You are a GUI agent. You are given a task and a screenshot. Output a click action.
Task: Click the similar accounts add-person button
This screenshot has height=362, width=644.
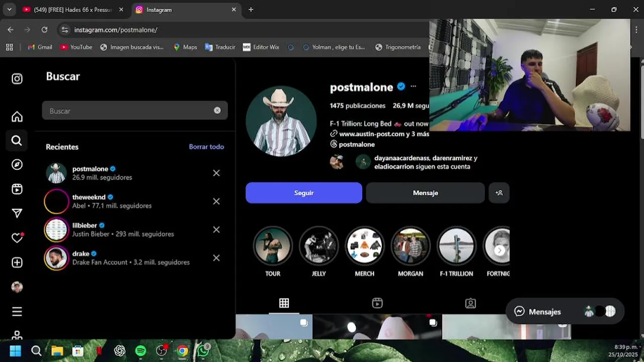point(499,193)
